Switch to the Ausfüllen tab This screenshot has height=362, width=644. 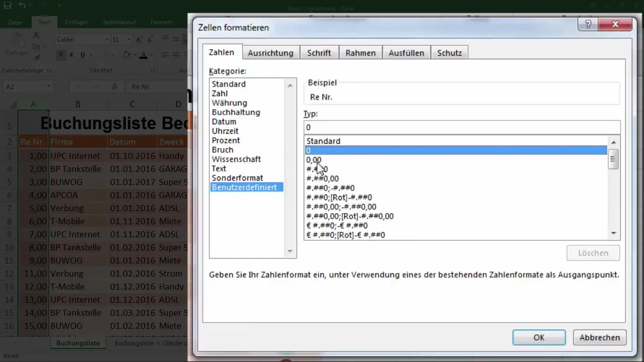pos(407,53)
